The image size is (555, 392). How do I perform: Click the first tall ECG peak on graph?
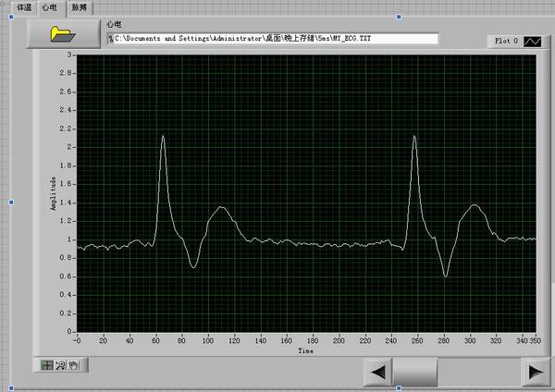click(164, 137)
